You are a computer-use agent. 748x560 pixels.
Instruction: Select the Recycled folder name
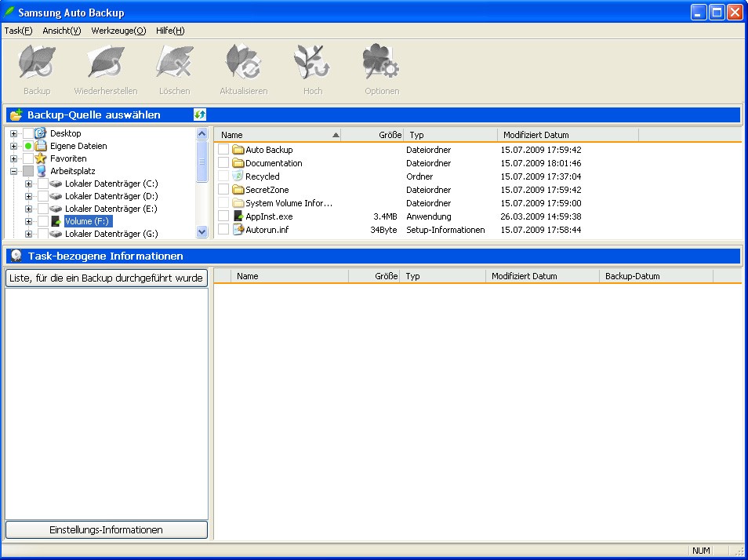point(263,176)
